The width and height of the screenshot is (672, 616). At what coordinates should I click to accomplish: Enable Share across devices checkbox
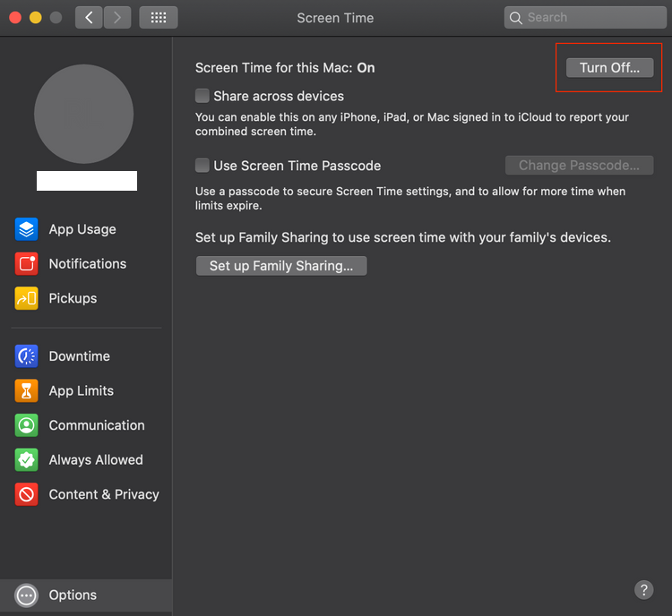tap(203, 96)
